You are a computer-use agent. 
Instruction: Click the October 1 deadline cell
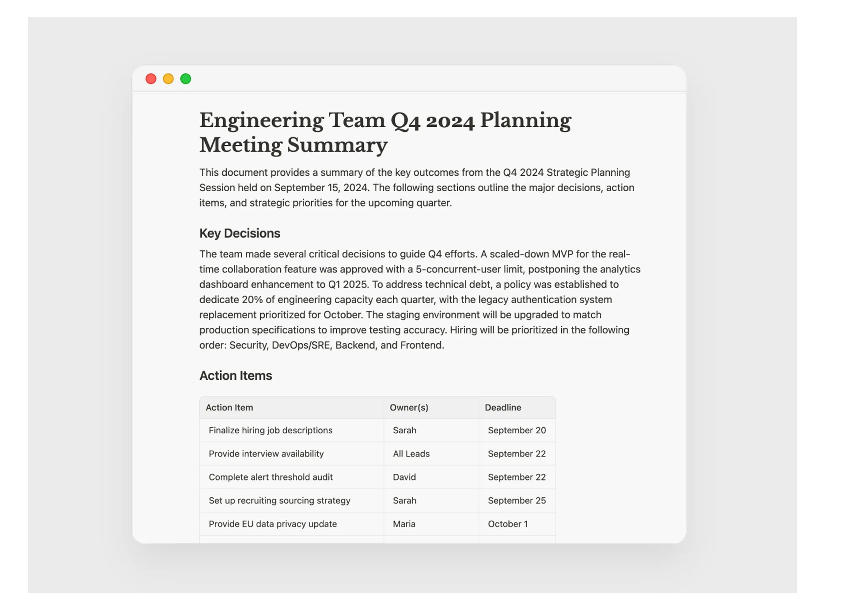(x=508, y=524)
